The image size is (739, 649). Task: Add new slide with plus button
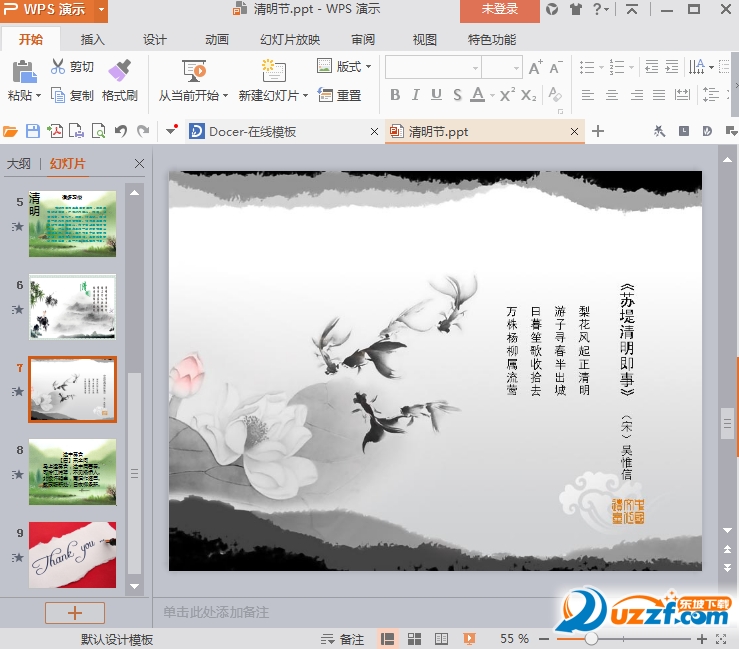tap(75, 613)
